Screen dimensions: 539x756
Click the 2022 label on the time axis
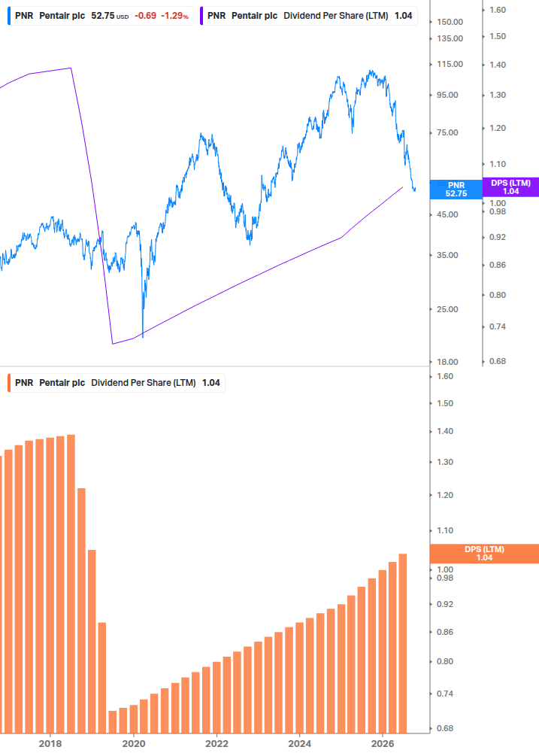coord(217,743)
